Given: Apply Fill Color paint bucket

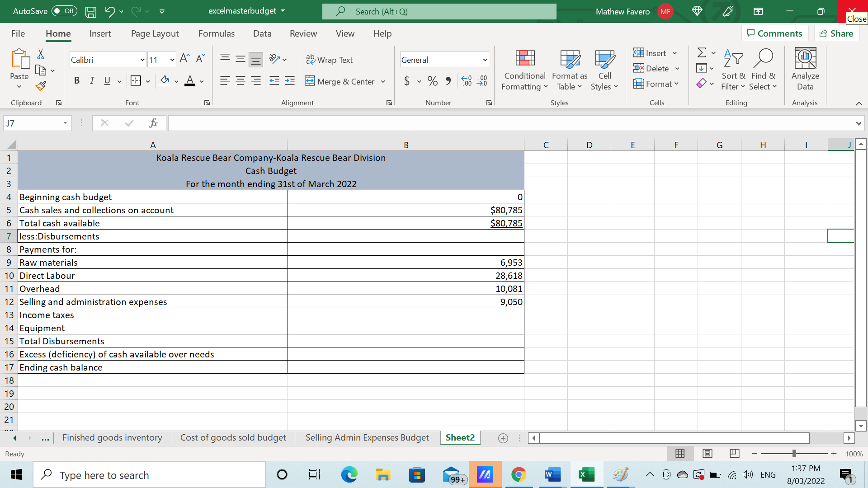Looking at the screenshot, I should tap(165, 81).
